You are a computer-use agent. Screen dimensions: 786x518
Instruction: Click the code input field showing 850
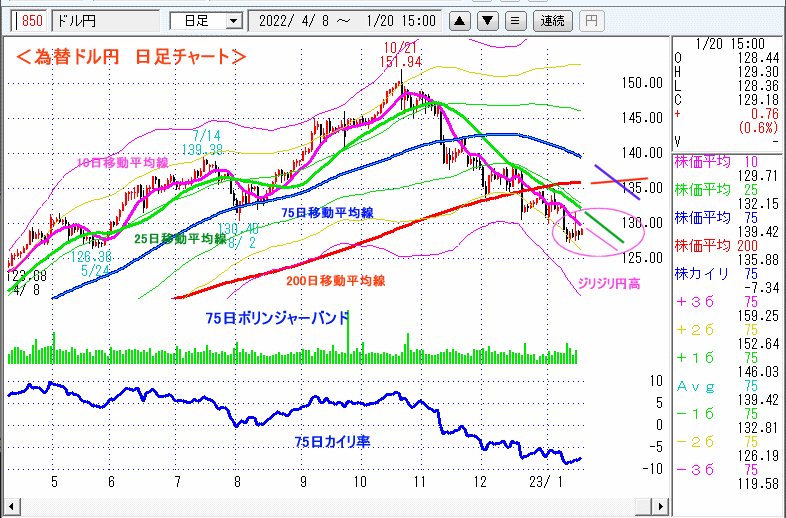30,20
